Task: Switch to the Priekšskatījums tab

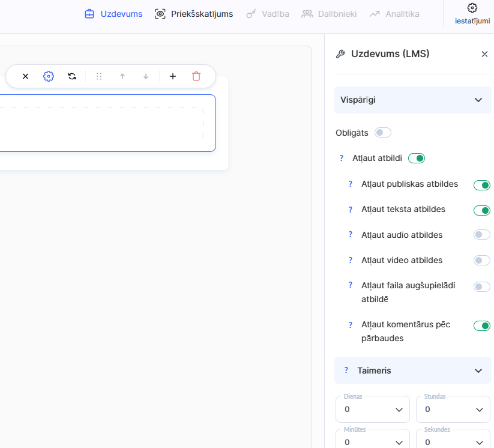Action: pos(194,14)
